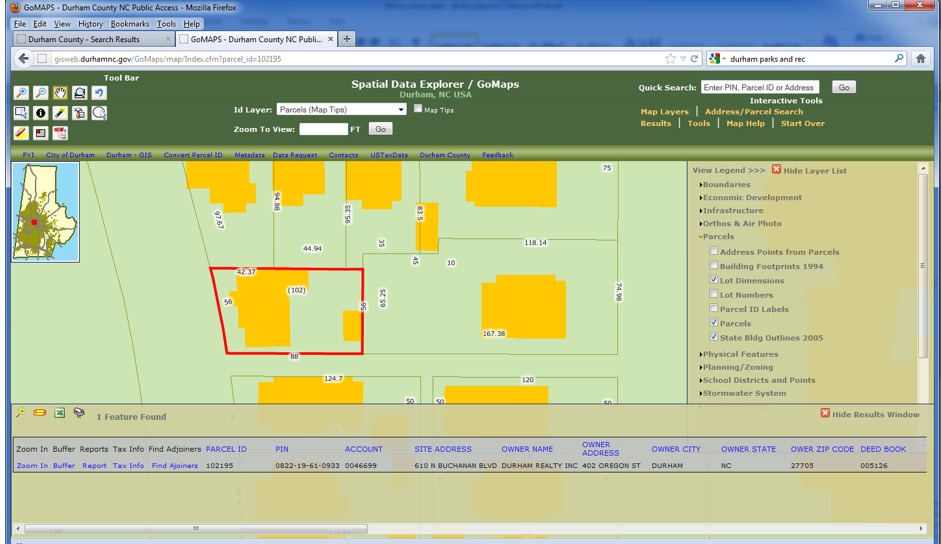
Task: Check the Lot Numbers layer
Action: tap(714, 294)
